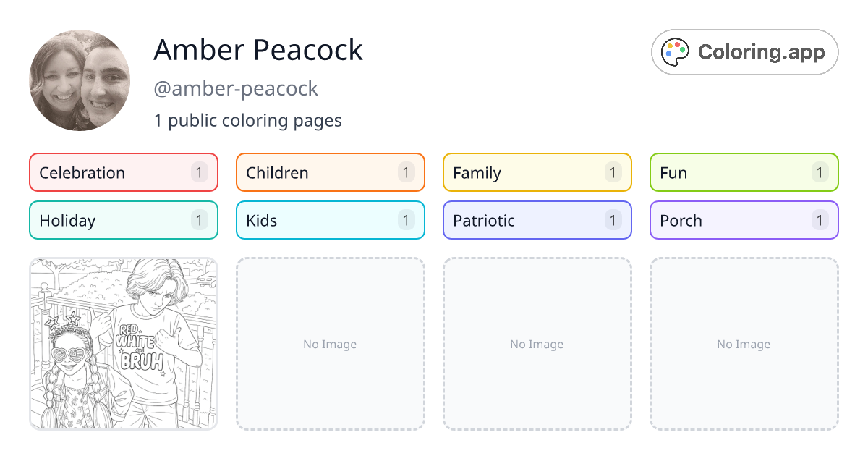Image resolution: width=868 pixels, height=456 pixels.
Task: Click the middle No Image placeholder
Action: coord(537,344)
